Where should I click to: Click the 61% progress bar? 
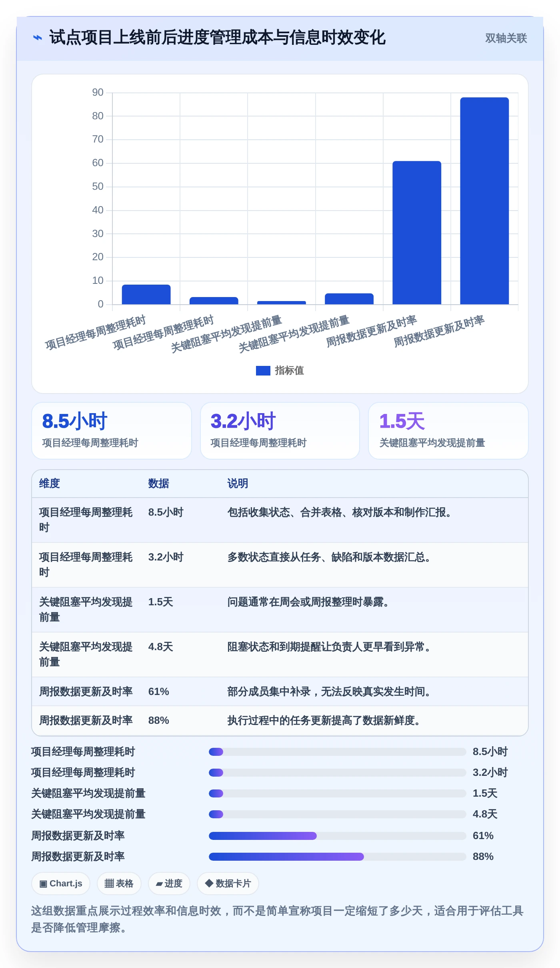pyautogui.click(x=337, y=836)
